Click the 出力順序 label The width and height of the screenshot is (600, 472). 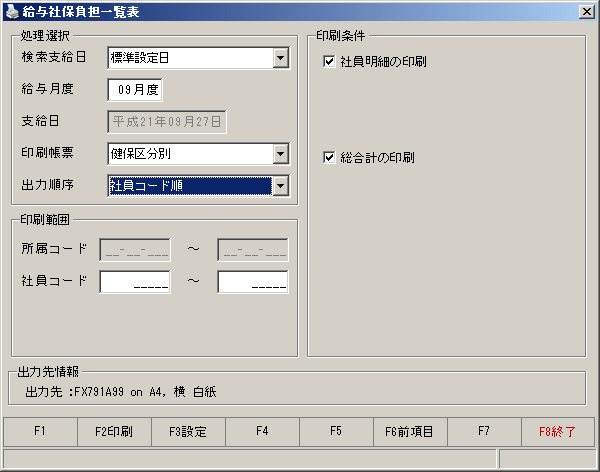pyautogui.click(x=47, y=185)
